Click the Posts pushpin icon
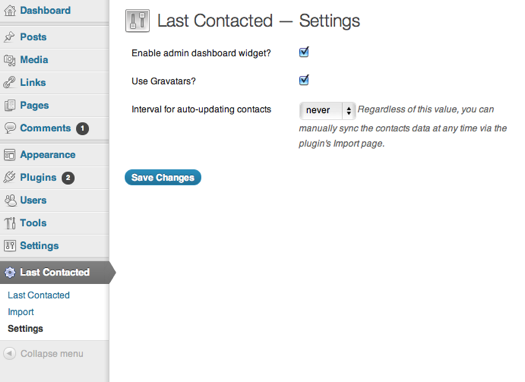 (10, 37)
